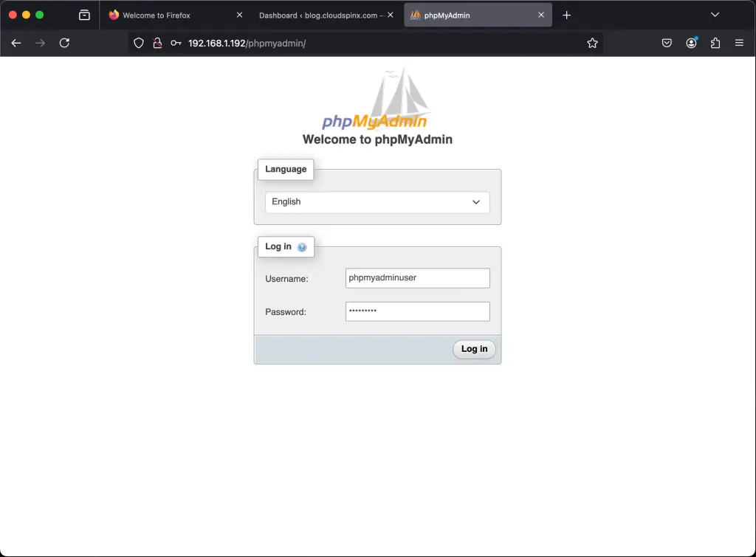Image resolution: width=756 pixels, height=557 pixels.
Task: Bookmark the page with star icon
Action: click(592, 43)
